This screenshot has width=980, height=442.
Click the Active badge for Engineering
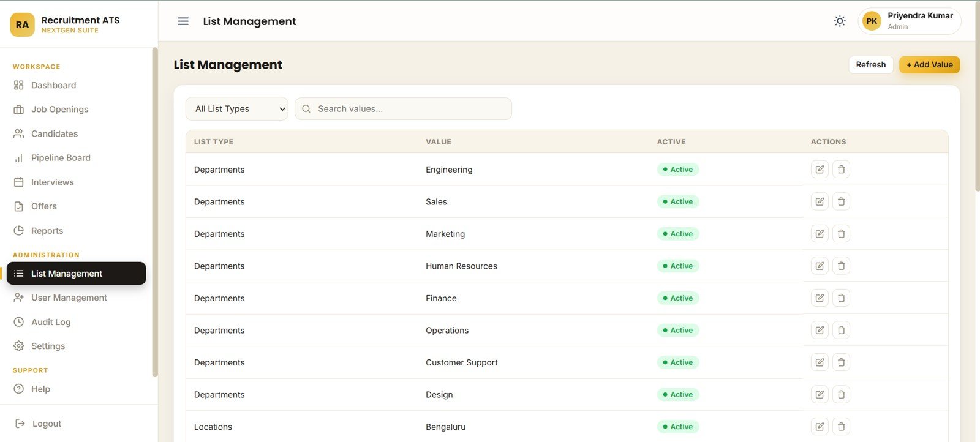click(x=678, y=170)
